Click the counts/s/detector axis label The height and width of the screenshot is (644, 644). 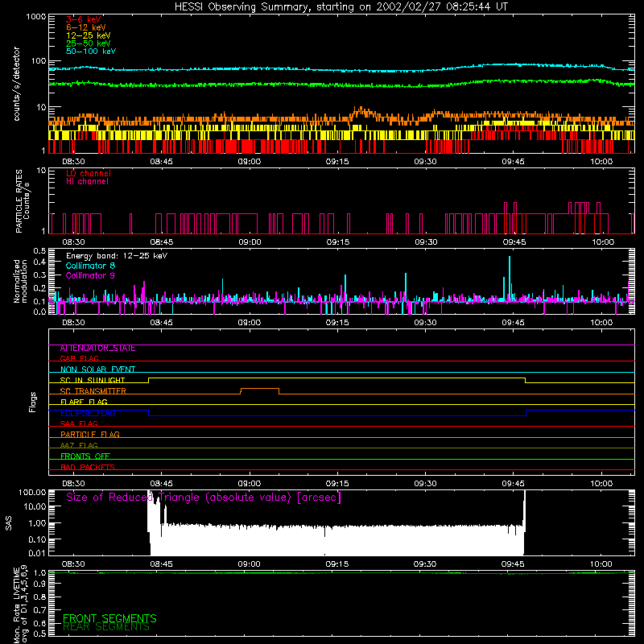click(x=17, y=84)
